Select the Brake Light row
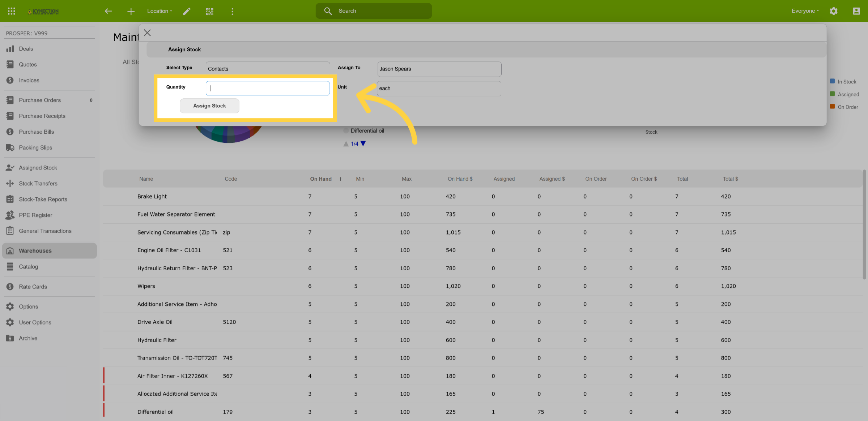 pyautogui.click(x=483, y=197)
